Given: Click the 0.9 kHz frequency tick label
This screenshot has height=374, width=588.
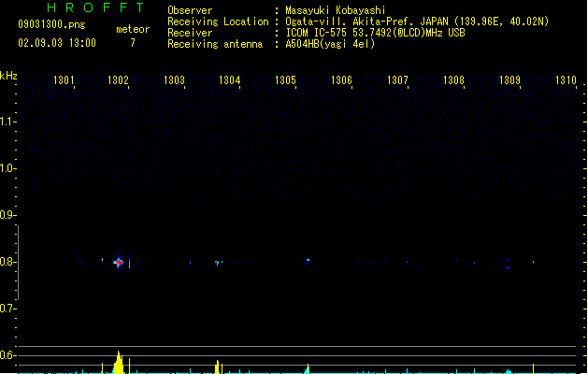Looking at the screenshot, I should [7, 215].
